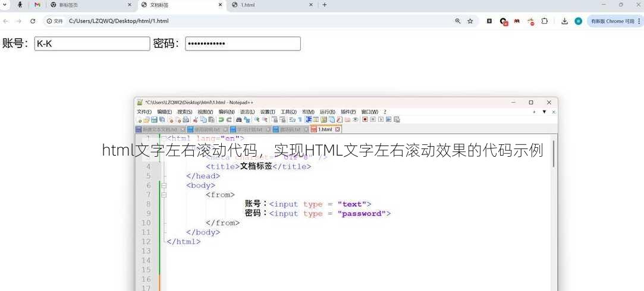
Task: Open the Chrome downloads icon
Action: point(565,21)
